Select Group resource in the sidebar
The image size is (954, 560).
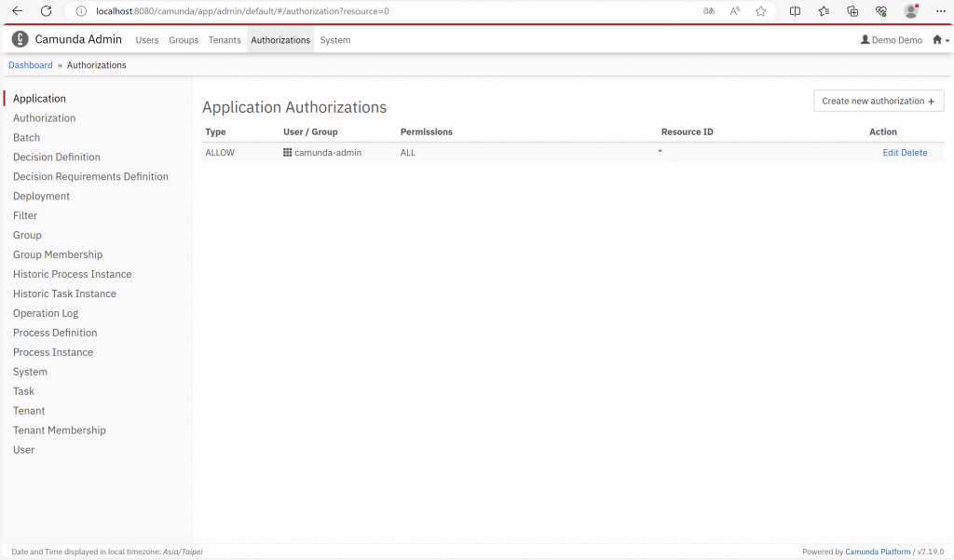click(x=27, y=235)
